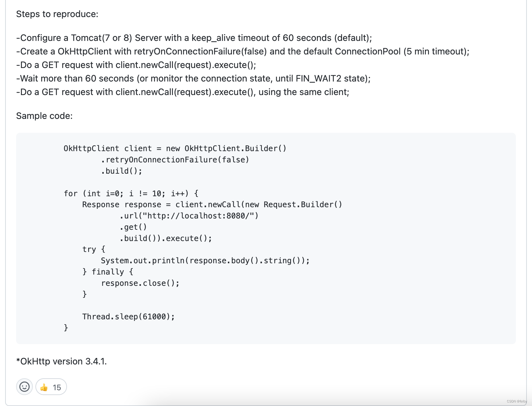Click the 'OkHttpClient client = new' code line
This screenshot has height=406, width=532.
pyautogui.click(x=175, y=149)
